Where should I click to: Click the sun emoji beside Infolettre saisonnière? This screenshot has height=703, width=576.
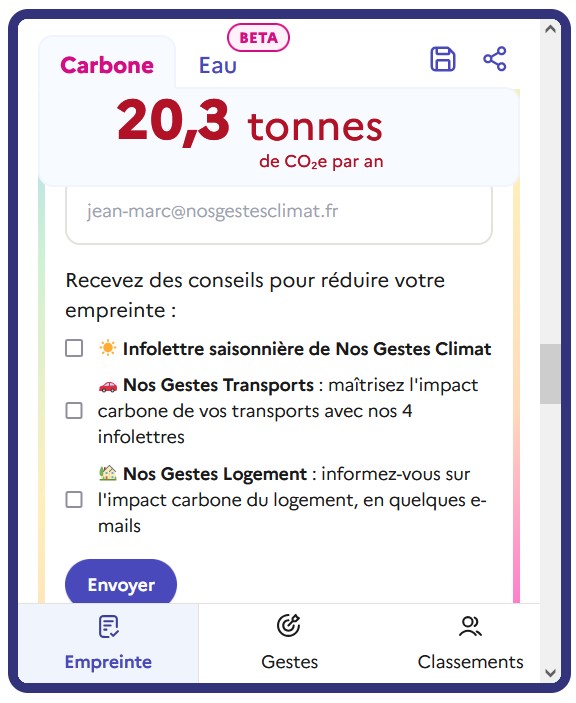[108, 348]
